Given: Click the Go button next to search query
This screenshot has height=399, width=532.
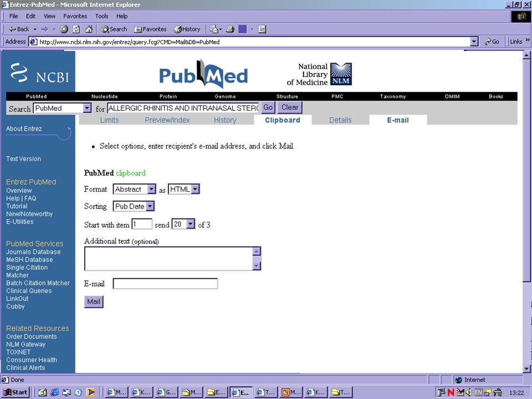Looking at the screenshot, I should 268,108.
